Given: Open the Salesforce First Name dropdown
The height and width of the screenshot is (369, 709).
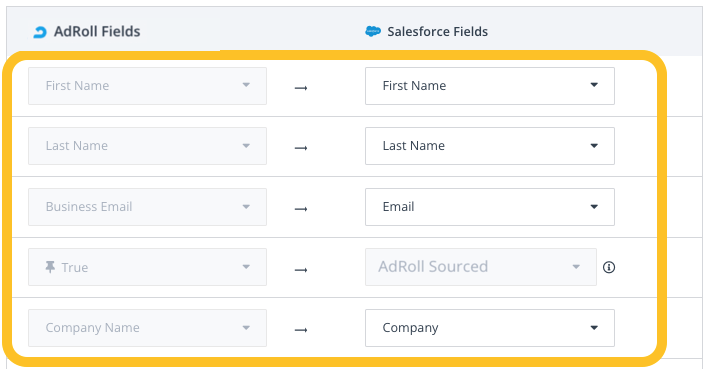Looking at the screenshot, I should tap(490, 86).
